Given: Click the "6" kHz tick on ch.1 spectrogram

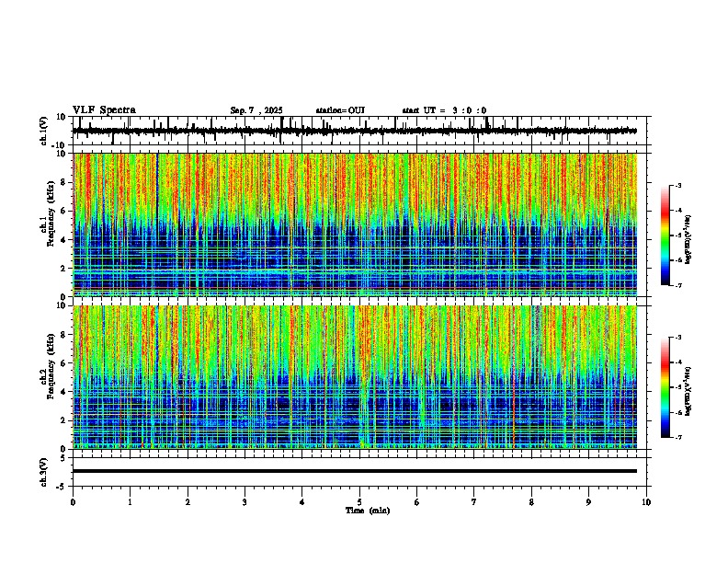Looking at the screenshot, I should [x=63, y=212].
